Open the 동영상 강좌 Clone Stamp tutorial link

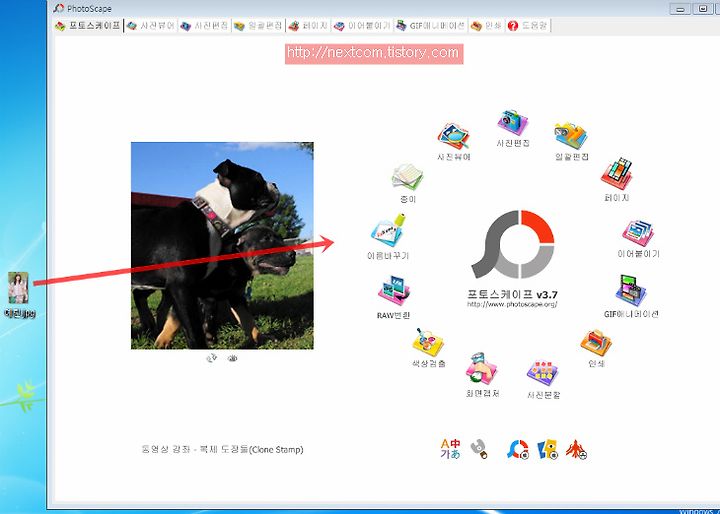tap(222, 449)
